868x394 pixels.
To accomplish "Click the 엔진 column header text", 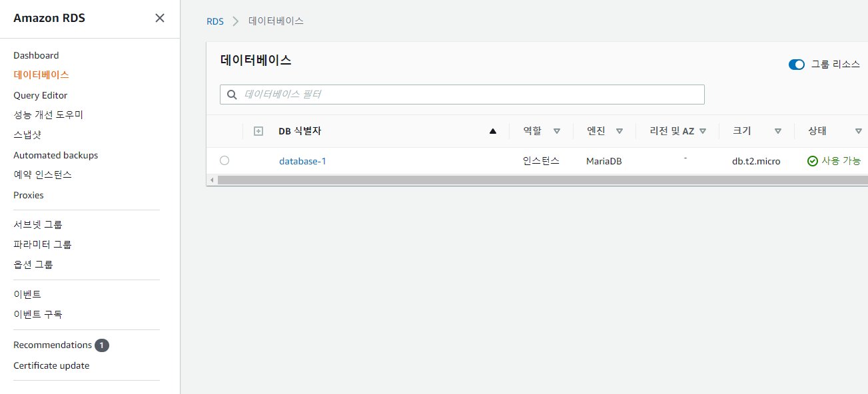I will click(x=596, y=131).
